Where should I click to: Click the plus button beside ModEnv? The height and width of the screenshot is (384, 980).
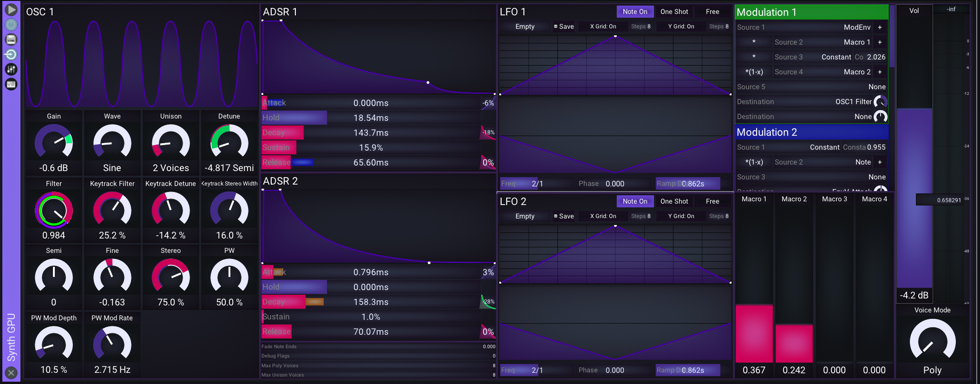[880, 27]
